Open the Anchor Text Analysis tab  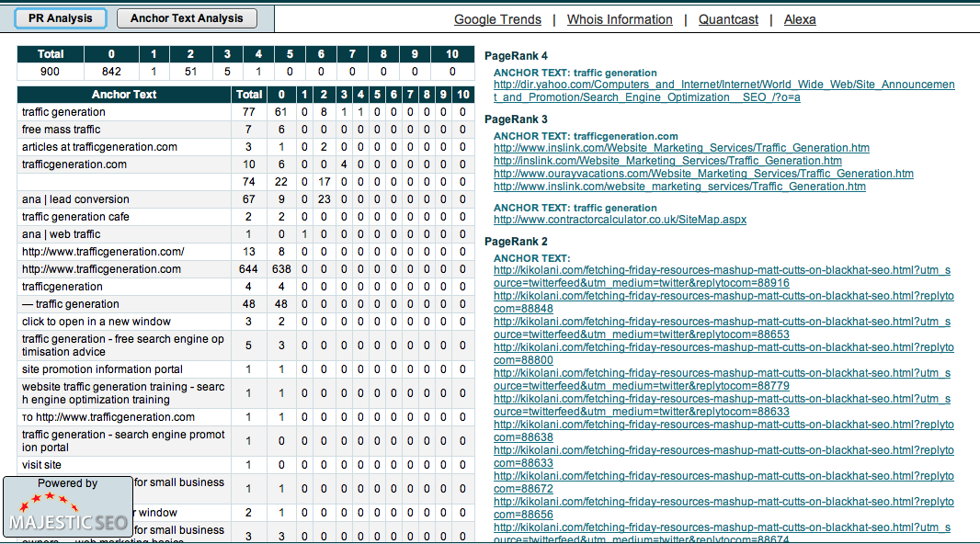coord(187,18)
